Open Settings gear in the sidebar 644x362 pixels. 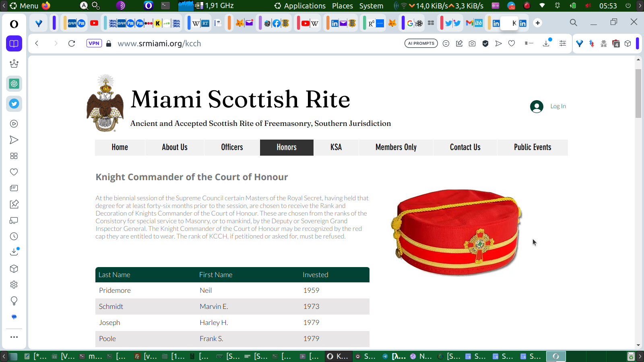(14, 285)
